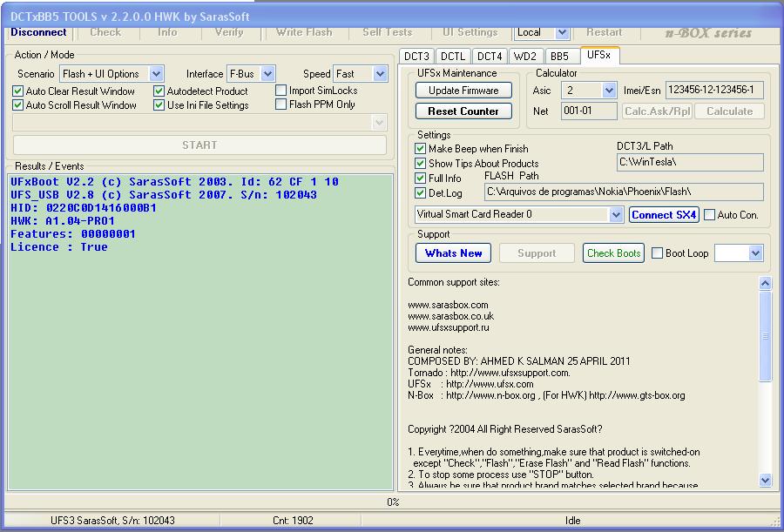This screenshot has width=784, height=532.
Task: Click the 'www.sarasbox.com' text
Action: [448, 305]
